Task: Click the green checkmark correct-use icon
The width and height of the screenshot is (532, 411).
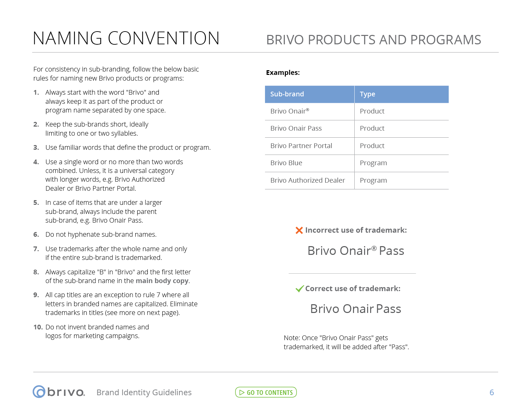Action: tap(299, 289)
